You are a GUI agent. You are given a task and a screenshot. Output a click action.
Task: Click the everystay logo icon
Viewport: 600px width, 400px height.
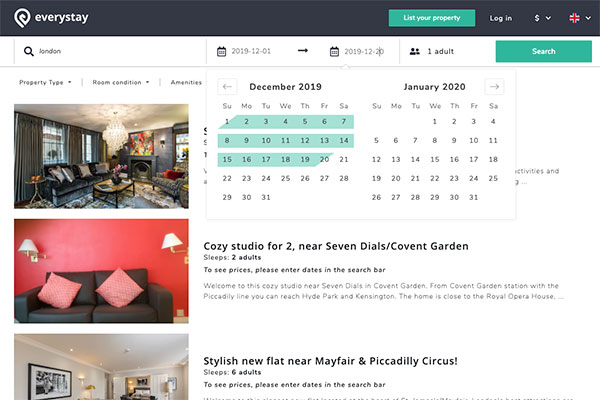coord(22,18)
